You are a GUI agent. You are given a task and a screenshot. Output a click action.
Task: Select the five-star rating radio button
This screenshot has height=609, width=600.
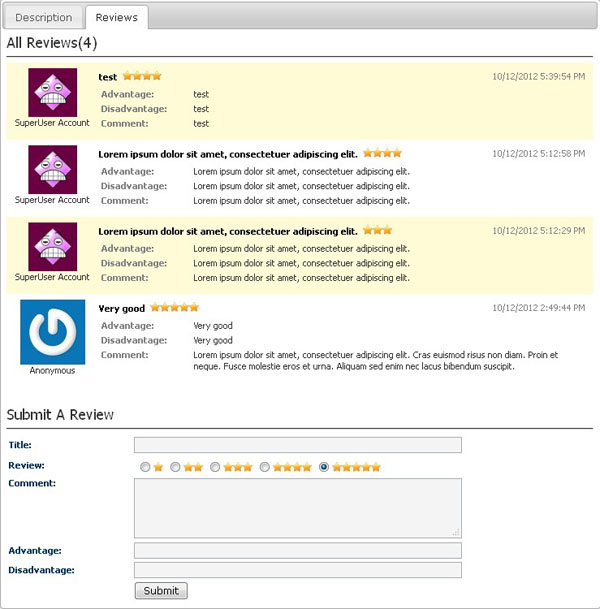click(323, 467)
